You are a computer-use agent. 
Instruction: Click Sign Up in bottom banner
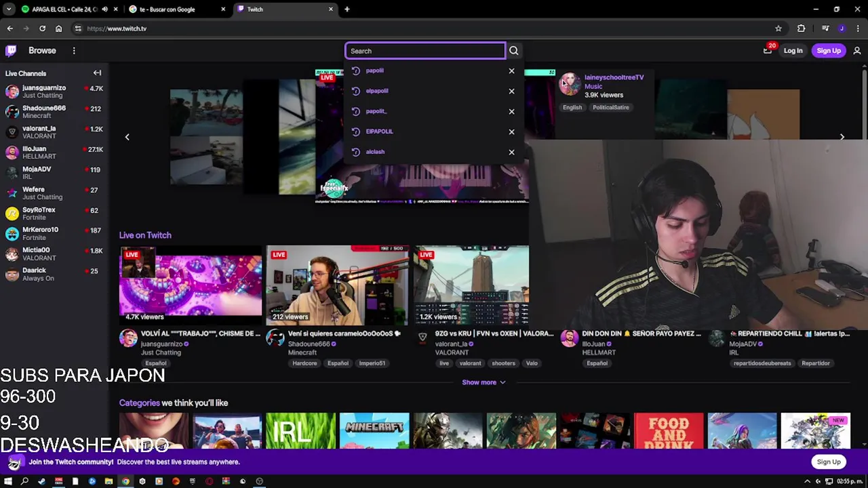click(829, 462)
